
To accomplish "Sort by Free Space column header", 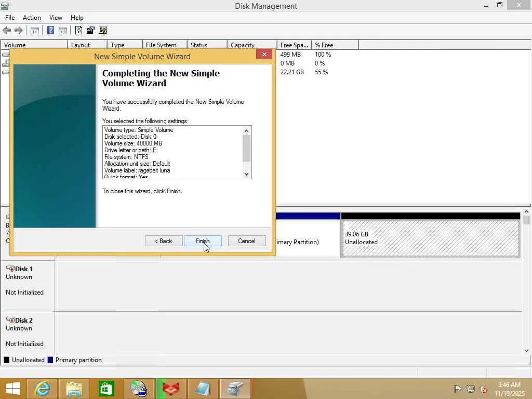I will coord(294,45).
